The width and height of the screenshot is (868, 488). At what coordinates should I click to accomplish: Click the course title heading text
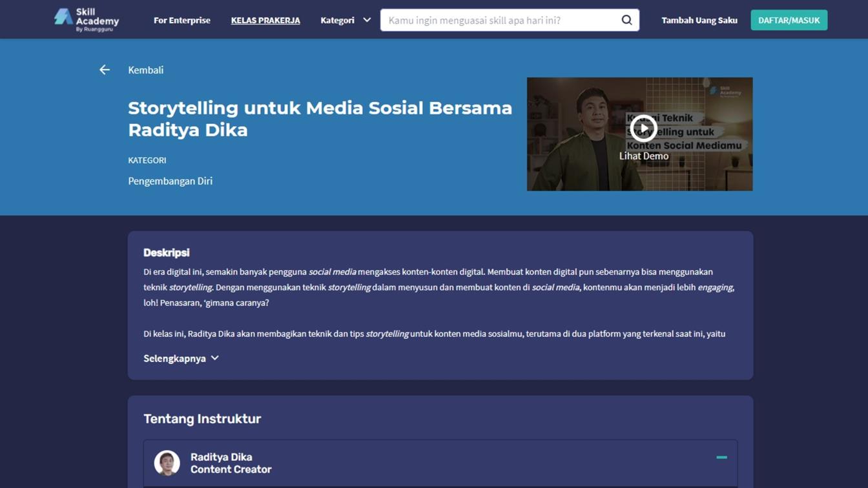320,119
